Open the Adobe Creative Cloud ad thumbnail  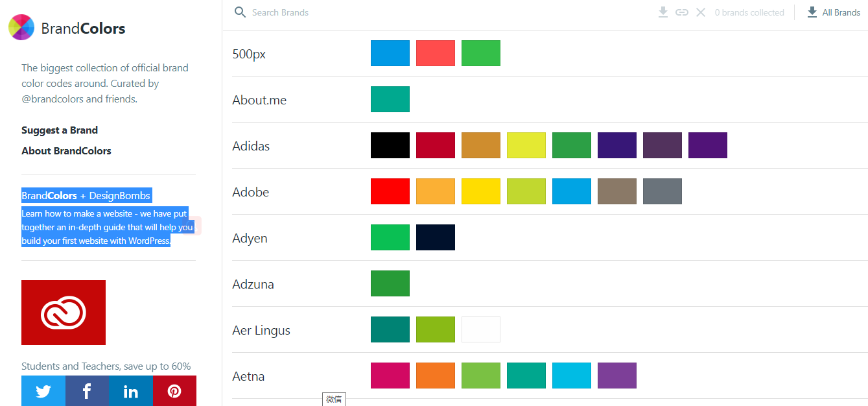pyautogui.click(x=64, y=313)
